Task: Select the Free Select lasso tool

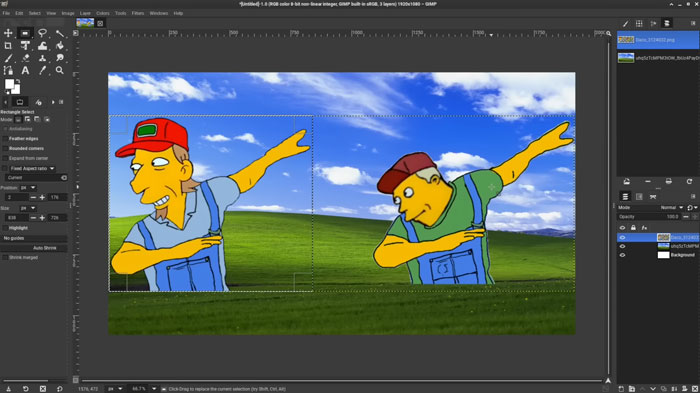Action: pos(42,33)
